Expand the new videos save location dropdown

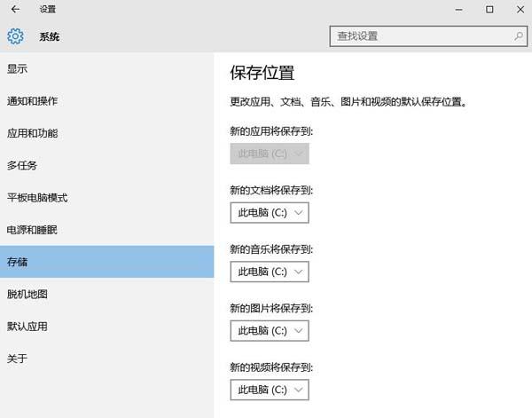coord(270,390)
